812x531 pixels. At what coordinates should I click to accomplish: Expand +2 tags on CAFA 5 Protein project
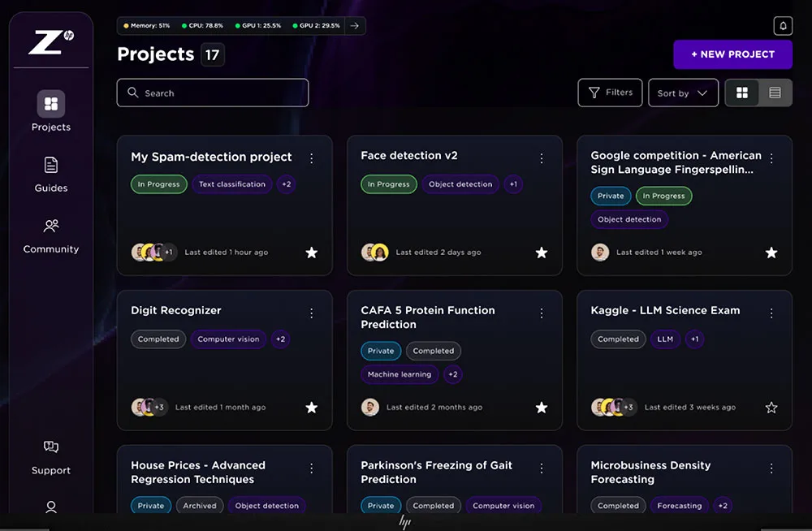pyautogui.click(x=453, y=374)
